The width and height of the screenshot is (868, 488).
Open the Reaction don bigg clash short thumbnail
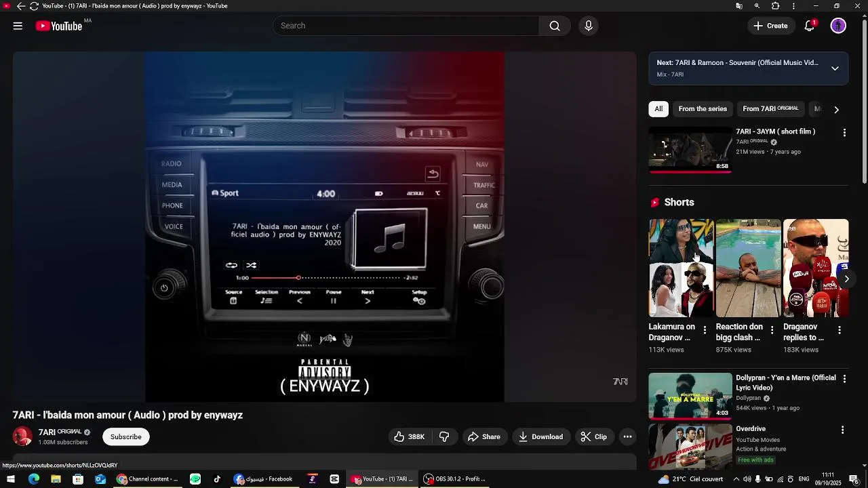pyautogui.click(x=748, y=268)
